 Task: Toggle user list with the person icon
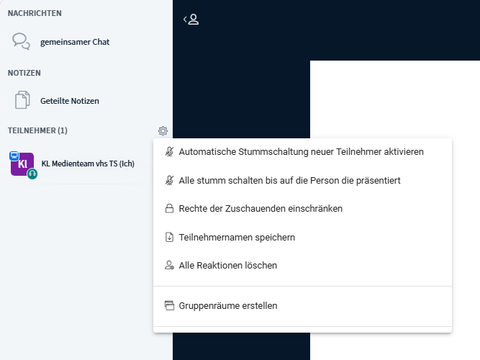click(191, 19)
